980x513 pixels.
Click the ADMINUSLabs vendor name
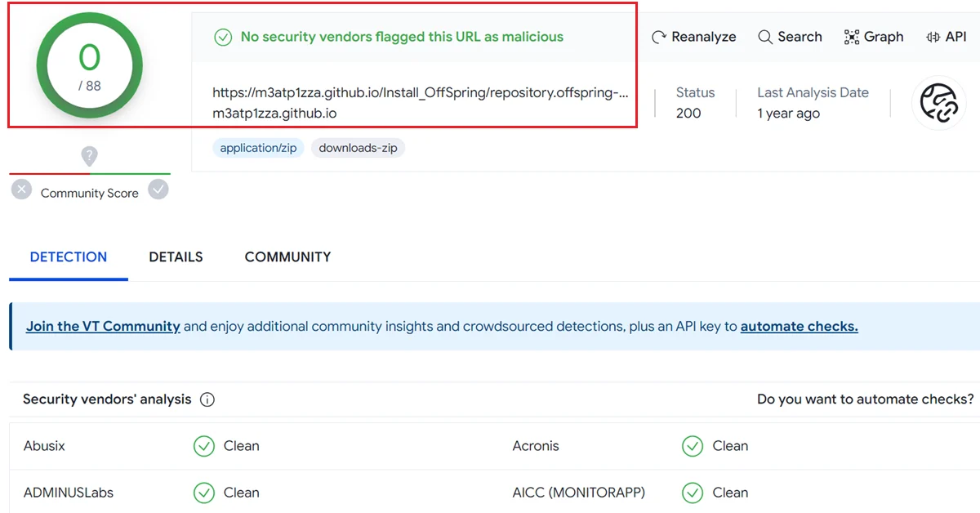coord(69,493)
